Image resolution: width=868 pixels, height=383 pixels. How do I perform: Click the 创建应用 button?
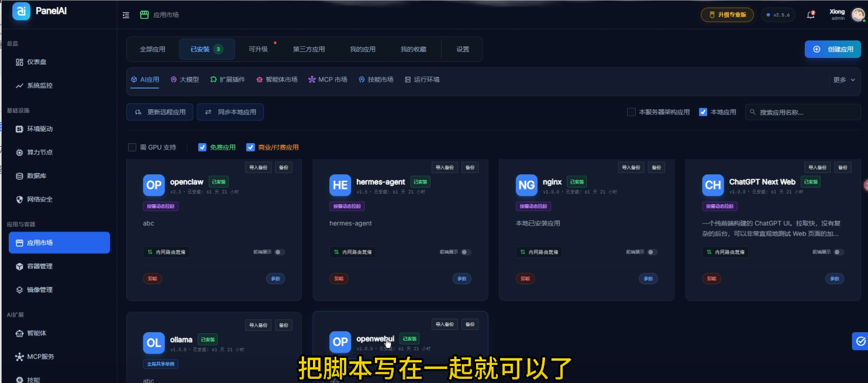click(x=833, y=49)
